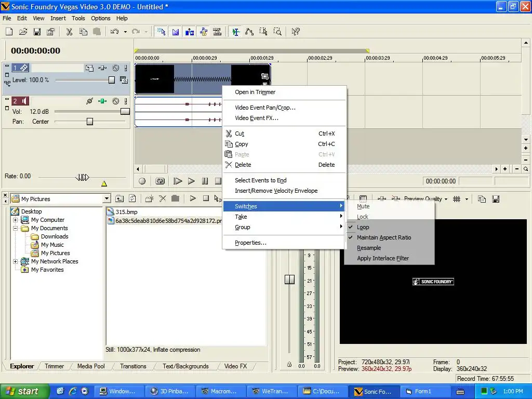Mute video track 1
Screen dimensions: 532x399
[x=116, y=68]
